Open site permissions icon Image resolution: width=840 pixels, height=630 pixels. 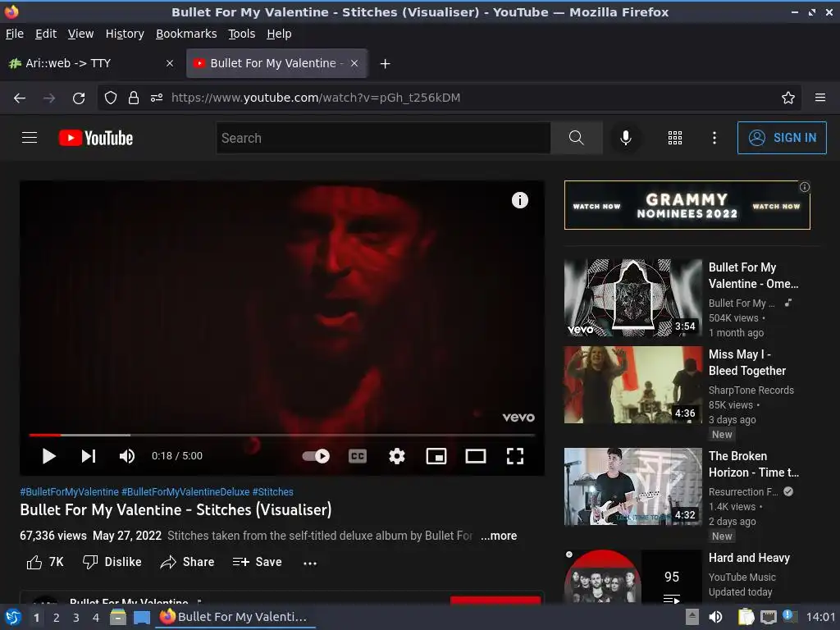tap(157, 98)
